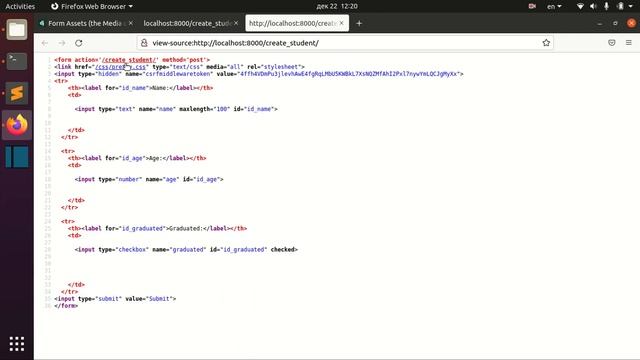Image resolution: width=640 pixels, height=360 pixels.
Task: Click the microphone indicator in top bar
Action: tap(607, 6)
